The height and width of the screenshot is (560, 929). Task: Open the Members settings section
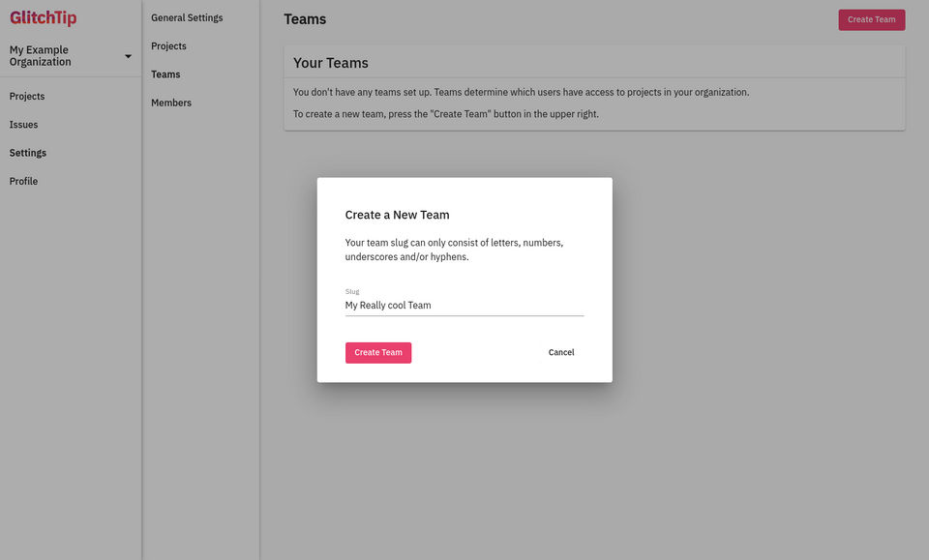(x=171, y=103)
